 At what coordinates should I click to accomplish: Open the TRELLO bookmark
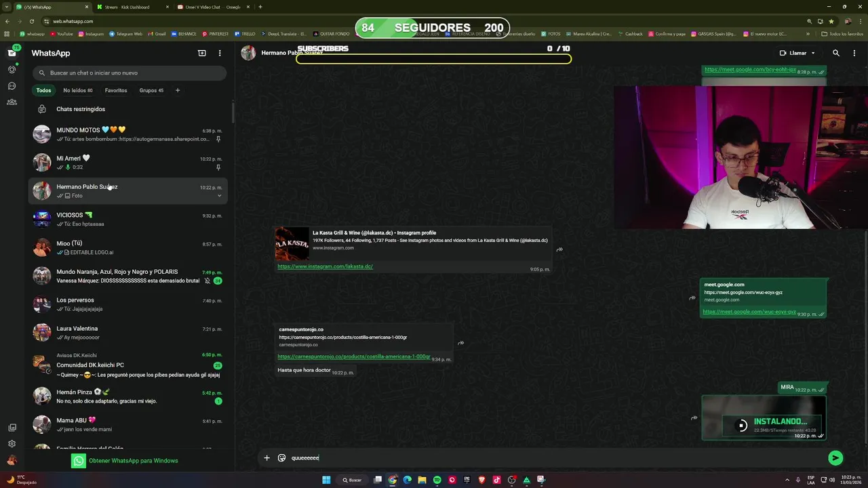click(x=245, y=33)
